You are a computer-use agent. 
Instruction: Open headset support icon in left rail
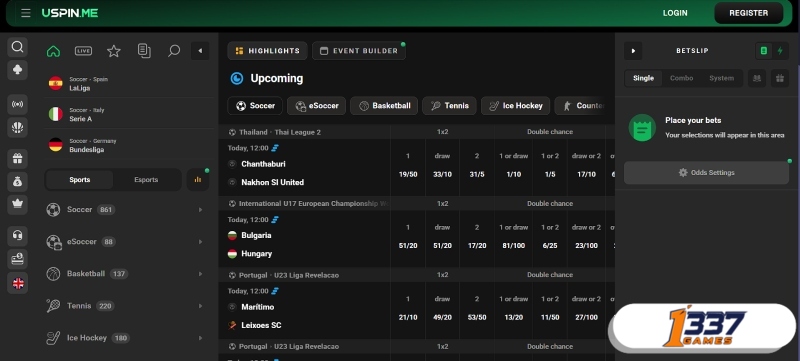[17, 236]
